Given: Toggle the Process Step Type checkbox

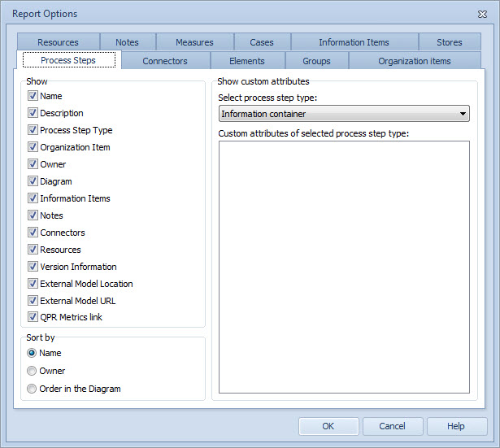Looking at the screenshot, I should click(33, 130).
